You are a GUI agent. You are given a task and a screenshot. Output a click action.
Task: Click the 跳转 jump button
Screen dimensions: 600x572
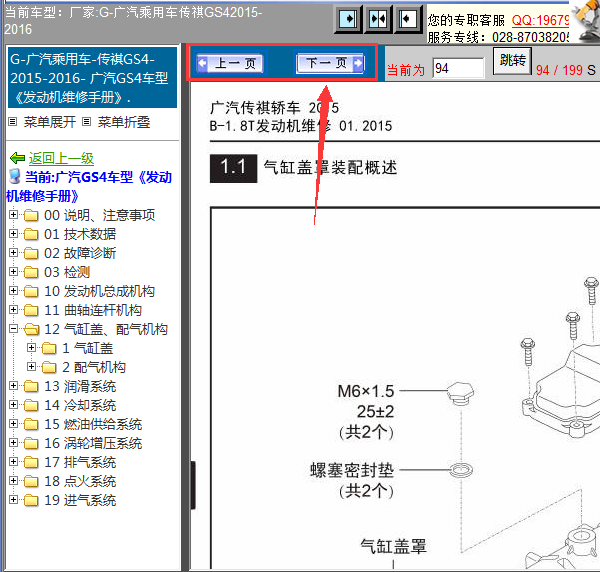click(x=512, y=60)
